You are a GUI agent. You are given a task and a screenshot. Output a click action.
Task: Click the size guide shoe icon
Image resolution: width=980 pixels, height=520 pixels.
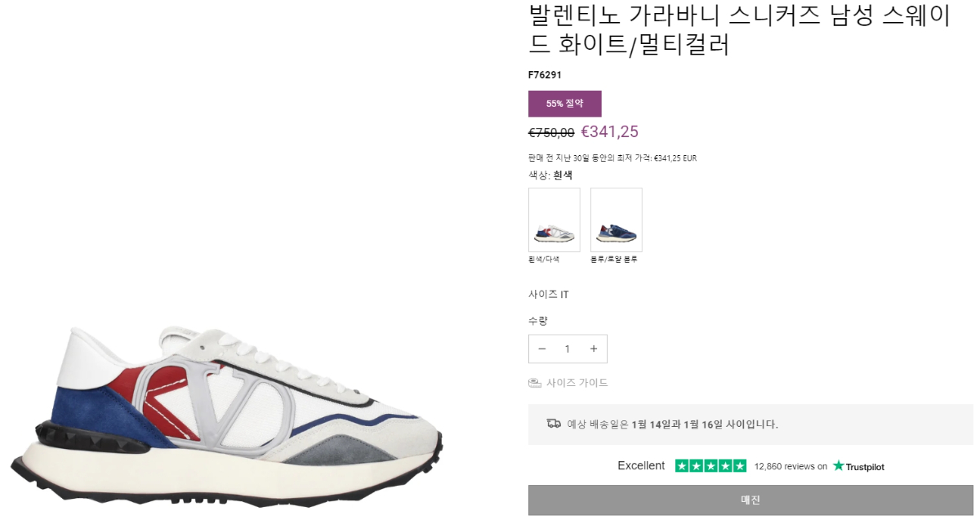535,383
